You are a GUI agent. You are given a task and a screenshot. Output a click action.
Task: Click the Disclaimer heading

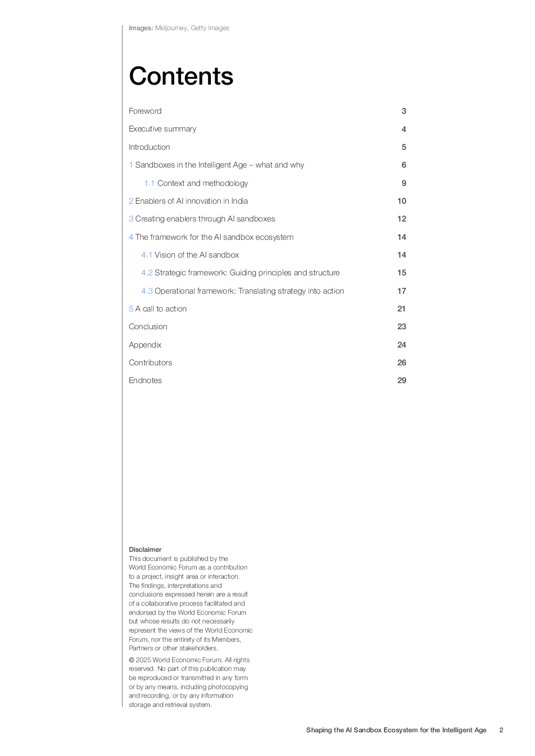[x=145, y=550]
